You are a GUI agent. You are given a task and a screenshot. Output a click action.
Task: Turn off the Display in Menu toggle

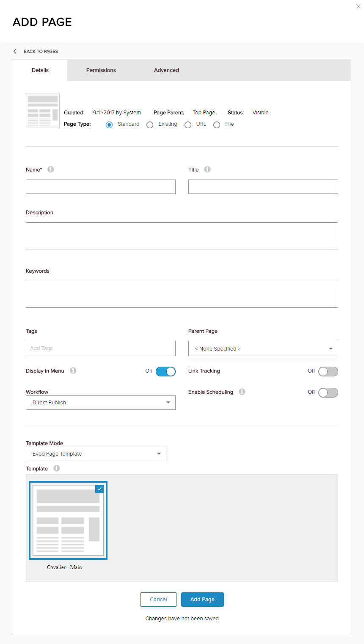click(x=165, y=371)
